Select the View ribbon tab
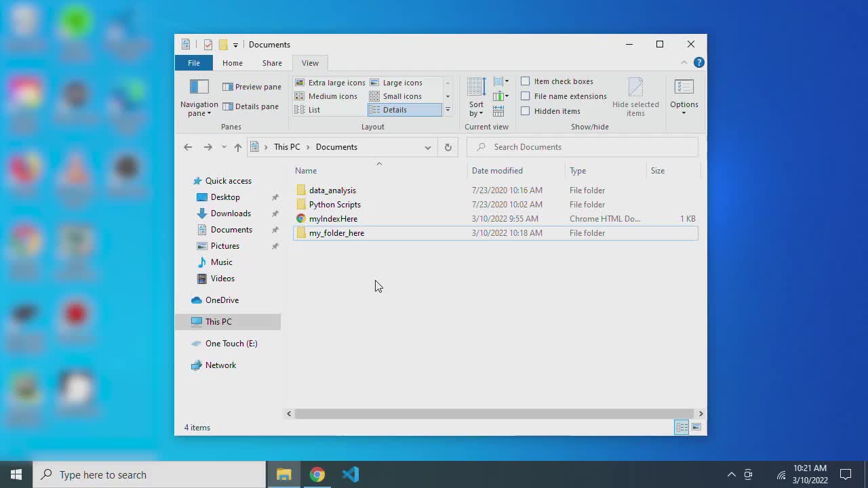Viewport: 868px width, 488px height. [x=310, y=63]
